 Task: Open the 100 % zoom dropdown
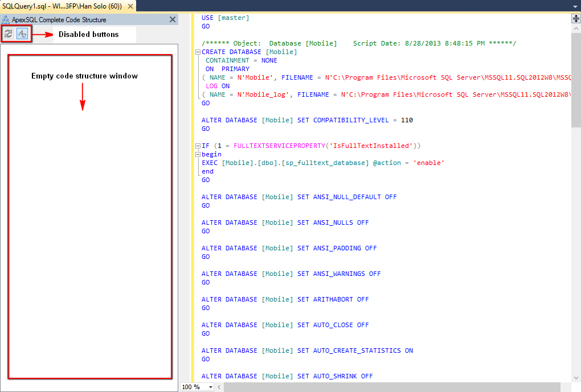coord(211,387)
